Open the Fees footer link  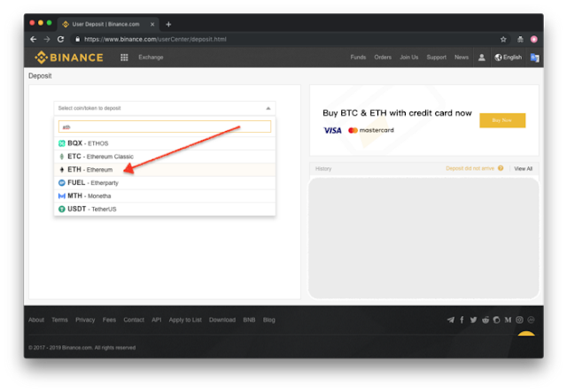pyautogui.click(x=109, y=320)
